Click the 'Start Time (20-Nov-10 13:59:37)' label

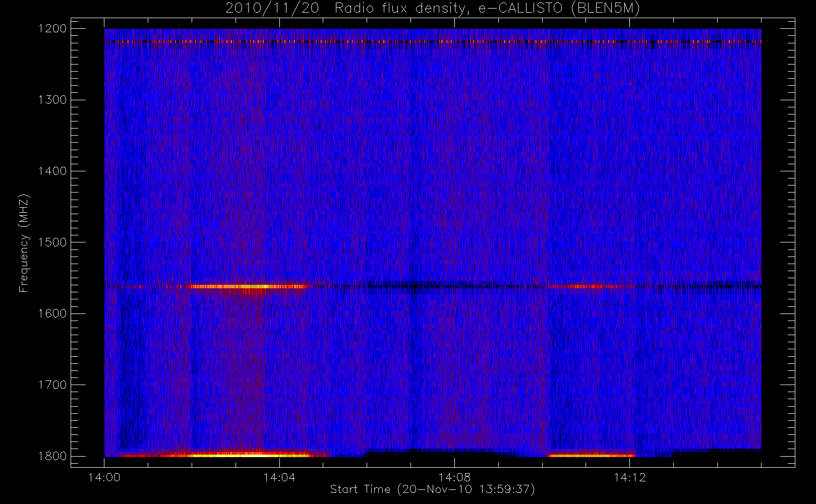click(x=432, y=489)
